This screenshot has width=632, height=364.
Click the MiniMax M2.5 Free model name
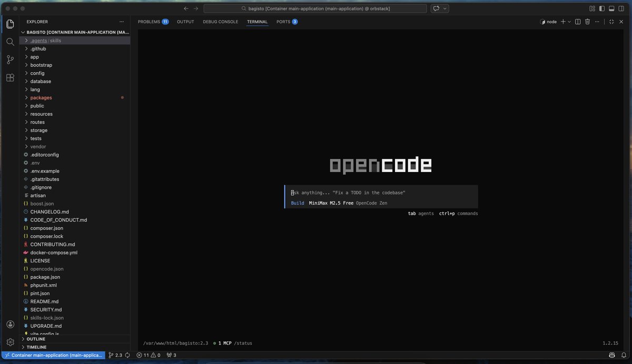pos(331,203)
